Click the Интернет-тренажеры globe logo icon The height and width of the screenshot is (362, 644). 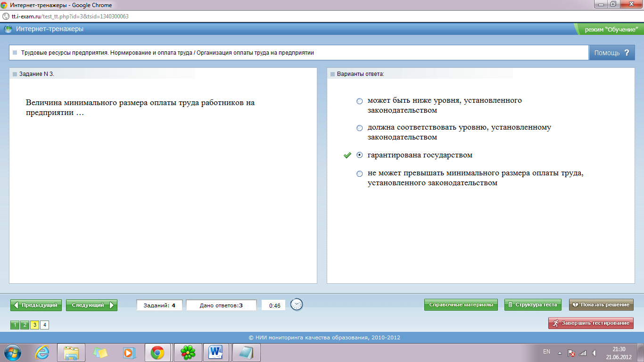(8, 29)
